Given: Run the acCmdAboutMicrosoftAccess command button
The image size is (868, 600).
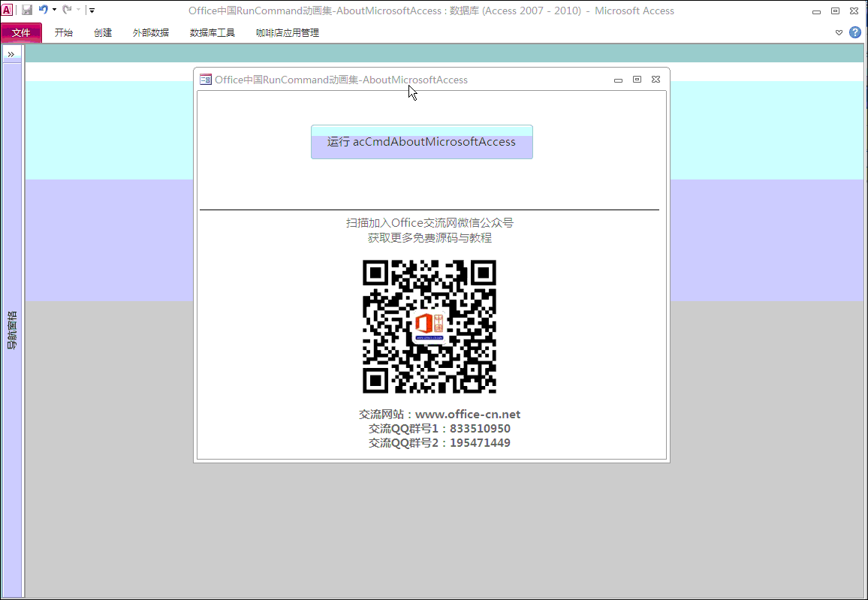Looking at the screenshot, I should click(x=422, y=142).
